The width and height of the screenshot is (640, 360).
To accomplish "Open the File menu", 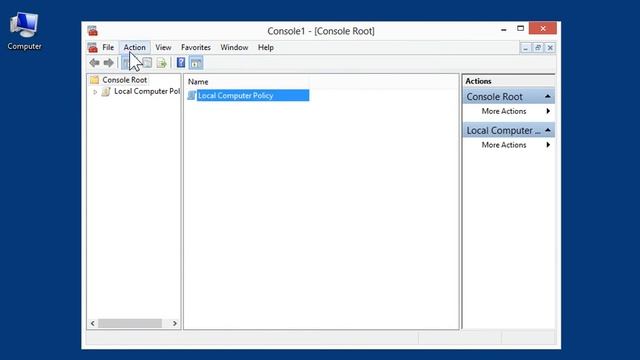I will click(x=108, y=47).
